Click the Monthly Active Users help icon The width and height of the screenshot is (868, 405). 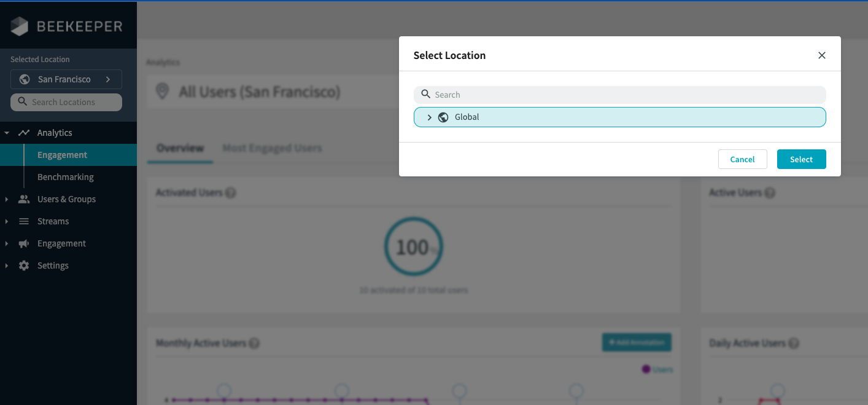pos(254,344)
